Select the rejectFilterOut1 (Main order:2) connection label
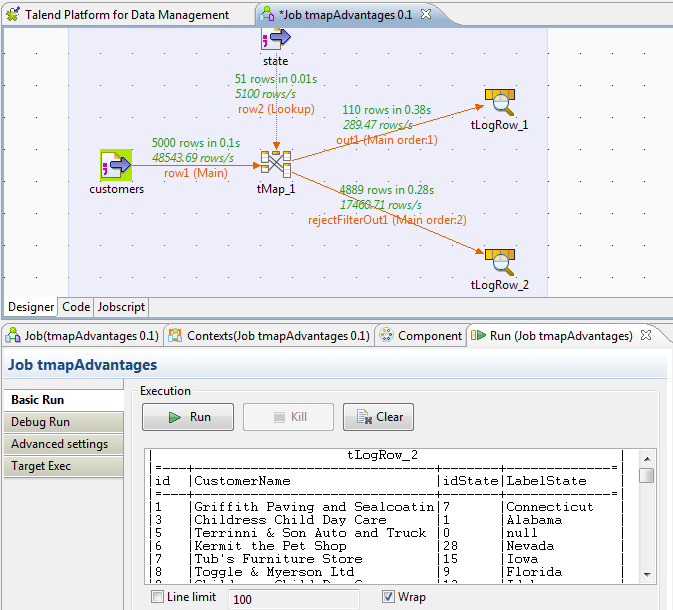673x610 pixels. click(x=387, y=220)
